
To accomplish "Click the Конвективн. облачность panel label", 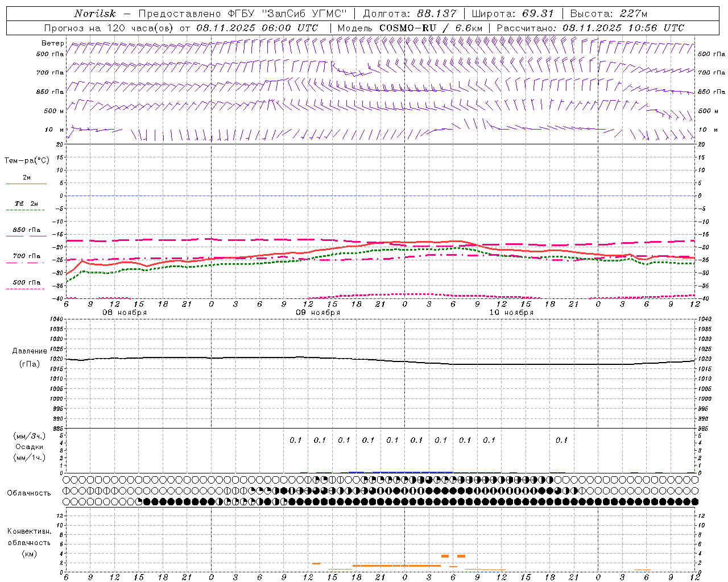I will pos(29,542).
